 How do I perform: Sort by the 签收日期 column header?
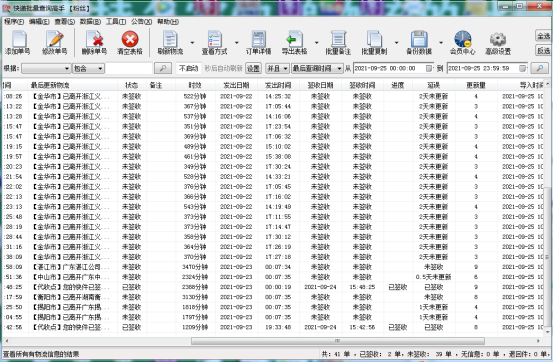320,85
